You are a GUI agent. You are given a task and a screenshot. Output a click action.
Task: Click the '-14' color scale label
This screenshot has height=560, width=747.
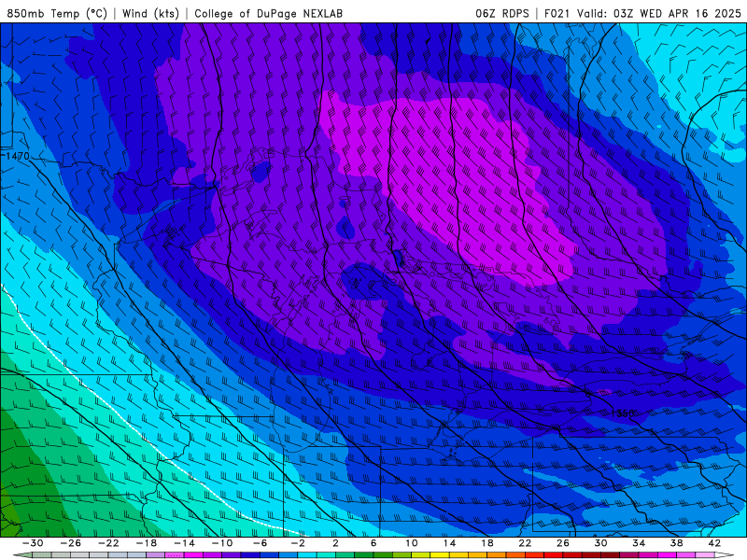184,543
